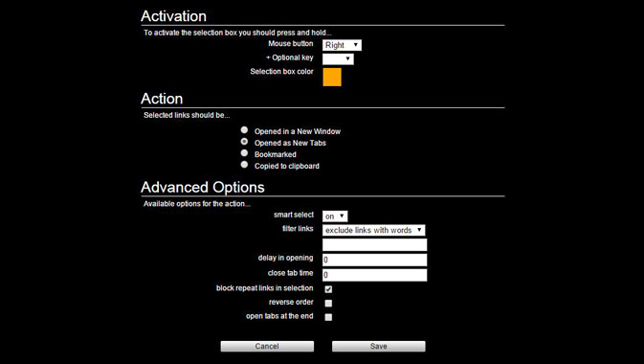Enable open tabs at the end checkbox

(x=328, y=317)
